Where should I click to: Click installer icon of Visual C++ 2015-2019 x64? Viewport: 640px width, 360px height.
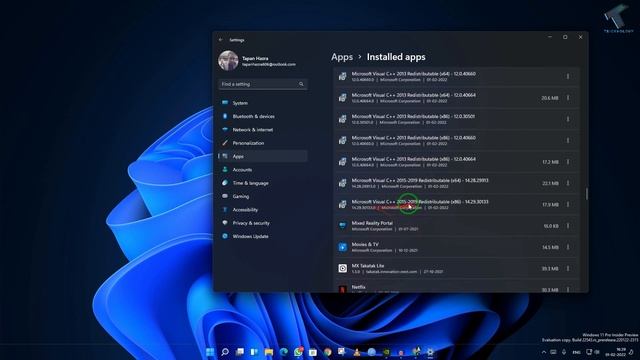pyautogui.click(x=342, y=183)
